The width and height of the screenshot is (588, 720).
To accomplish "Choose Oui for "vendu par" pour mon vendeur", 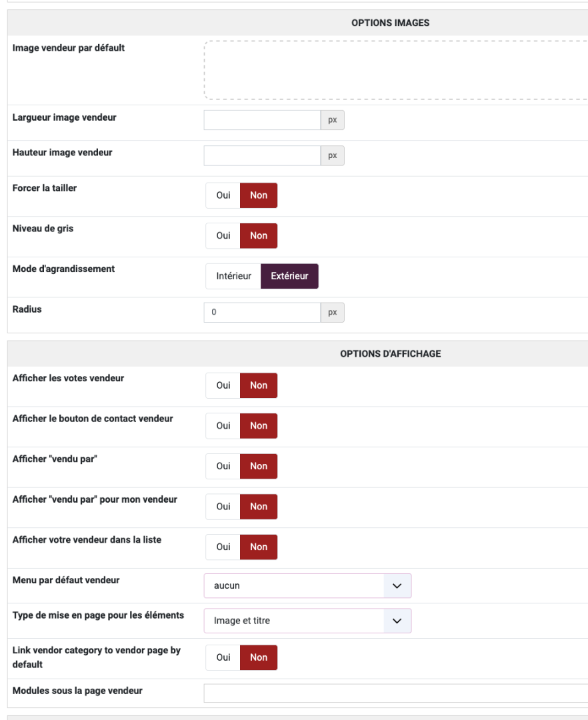I will point(223,507).
